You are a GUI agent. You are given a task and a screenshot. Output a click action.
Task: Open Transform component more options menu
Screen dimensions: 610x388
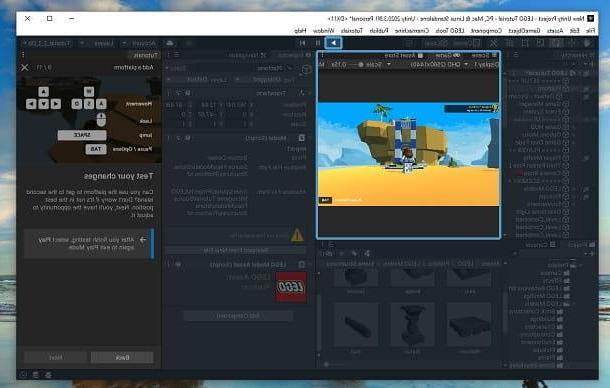pyautogui.click(x=169, y=93)
